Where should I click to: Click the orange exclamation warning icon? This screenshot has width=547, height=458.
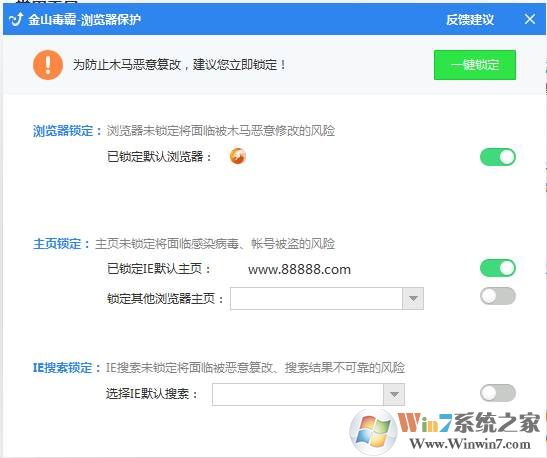(x=48, y=65)
